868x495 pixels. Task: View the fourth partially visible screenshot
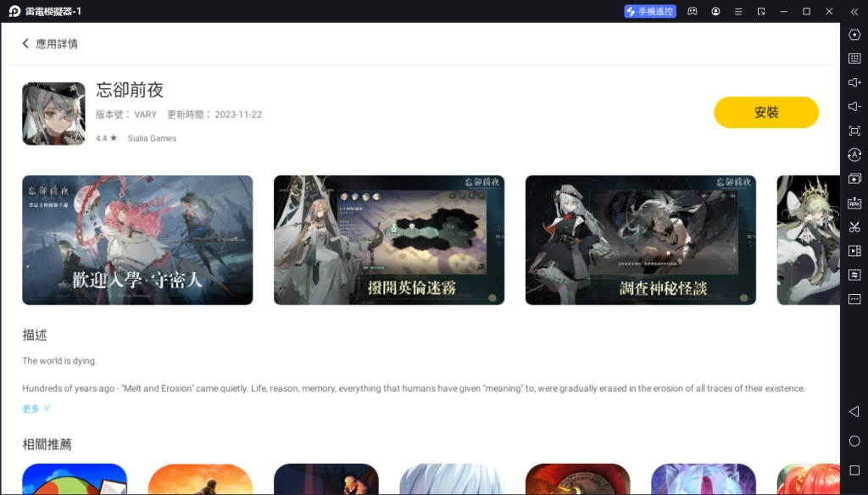click(808, 241)
